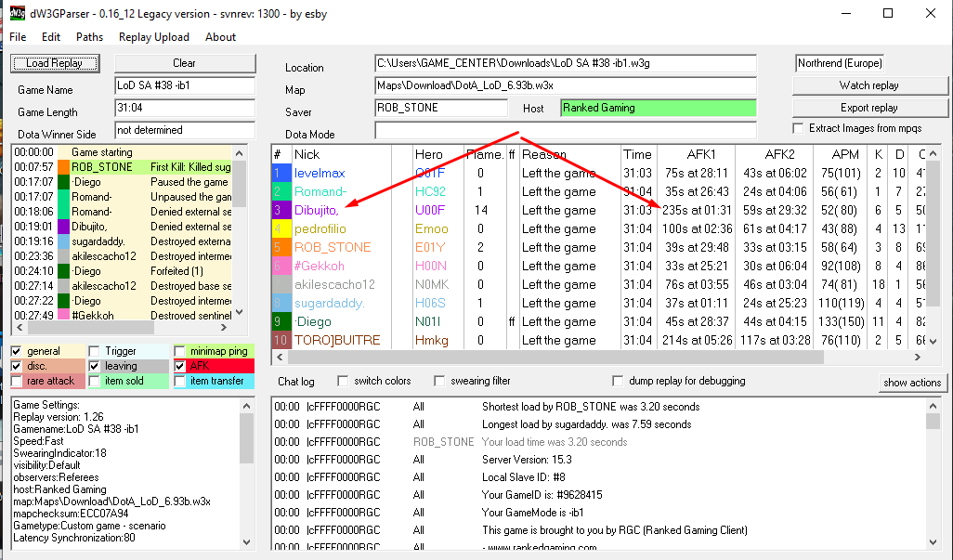
Task: Click right arrow of event log horizontal scrollbar
Action: pyautogui.click(x=224, y=328)
